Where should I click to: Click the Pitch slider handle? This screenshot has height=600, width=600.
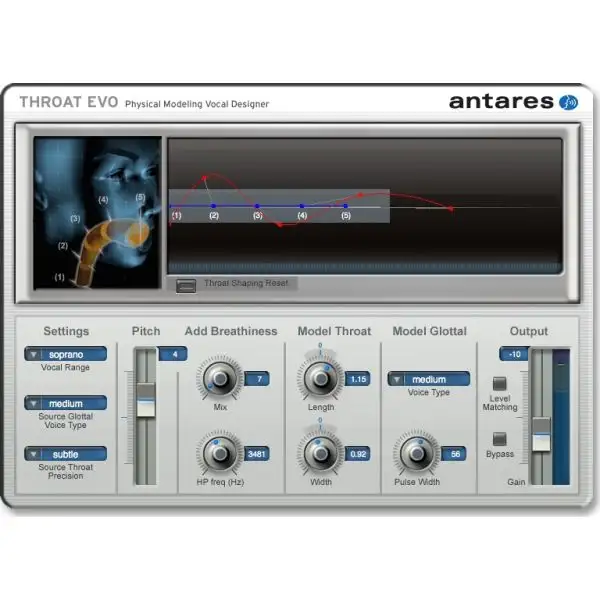pos(146,400)
